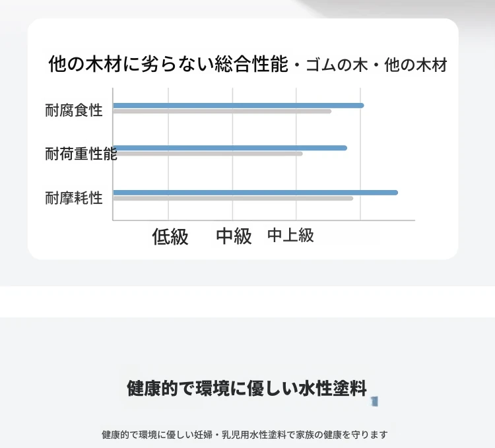Click the blue bar for 耐摩耗性
Viewport: 495px width, 448px height.
pyautogui.click(x=255, y=193)
